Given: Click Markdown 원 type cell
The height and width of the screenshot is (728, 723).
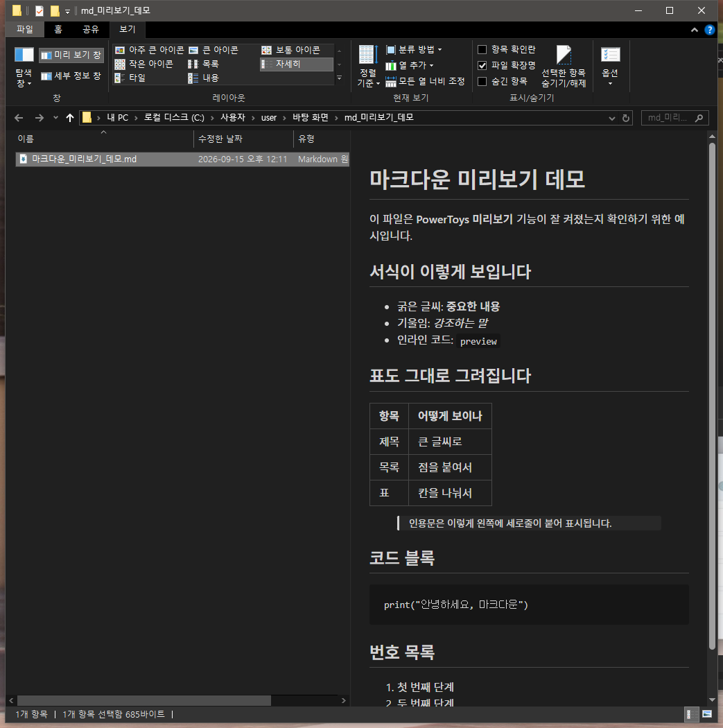Looking at the screenshot, I should (323, 159).
